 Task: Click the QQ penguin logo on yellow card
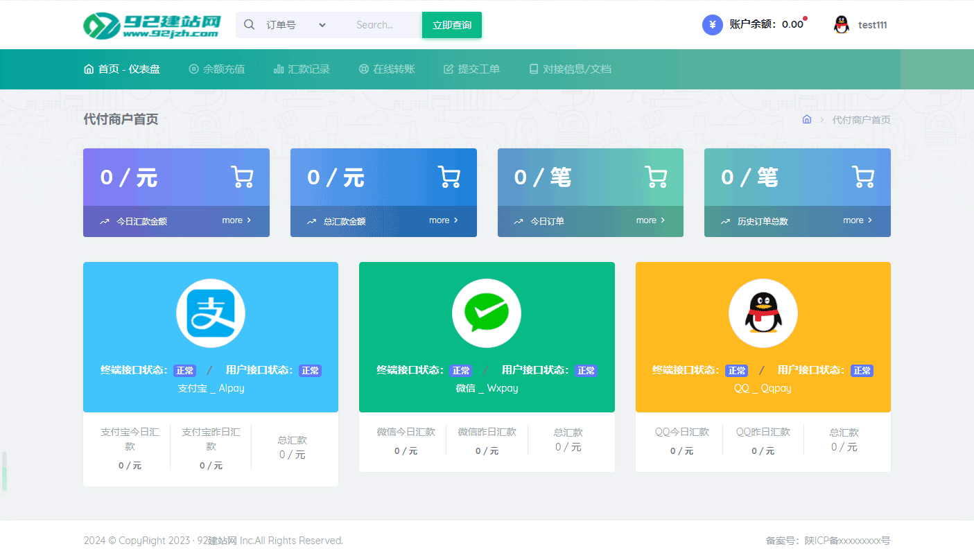tap(763, 313)
